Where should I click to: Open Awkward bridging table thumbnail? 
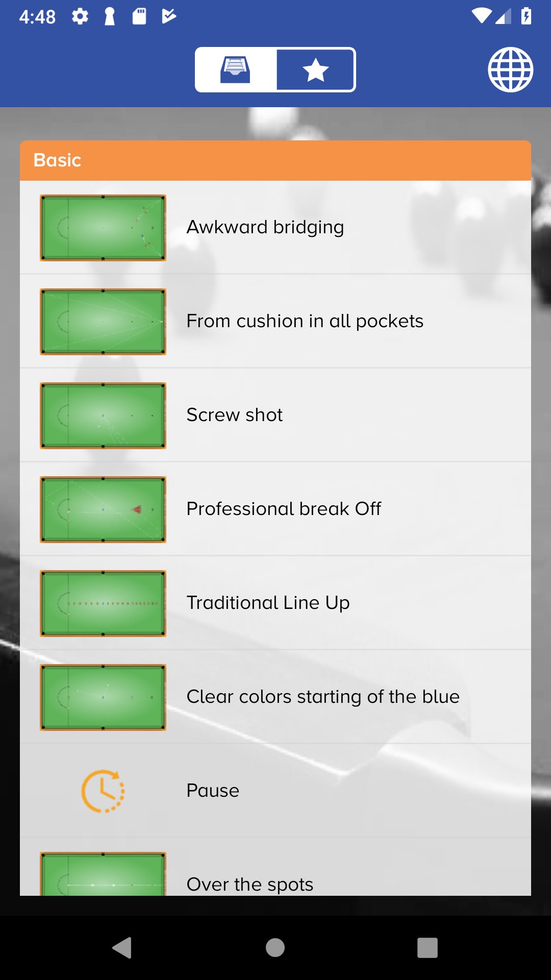tap(103, 228)
